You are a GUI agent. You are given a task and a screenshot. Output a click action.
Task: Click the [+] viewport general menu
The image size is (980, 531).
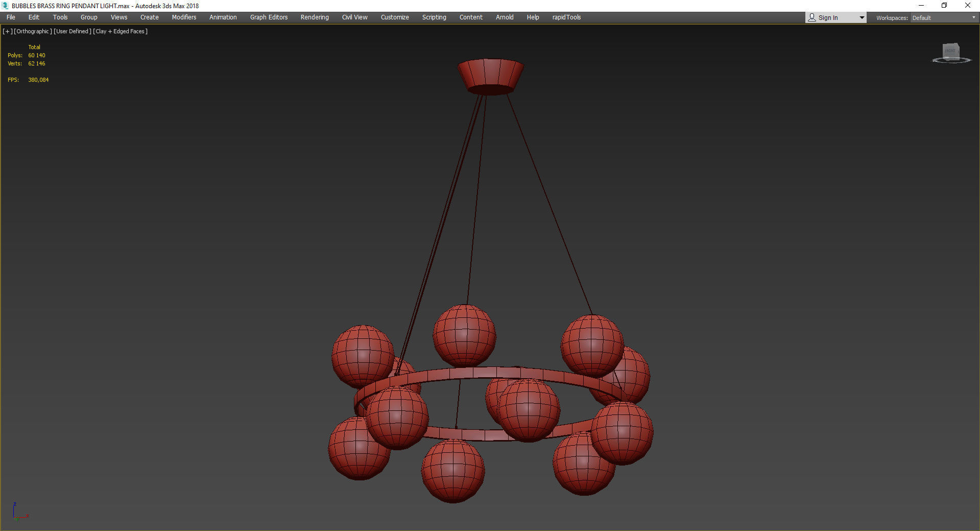point(7,31)
